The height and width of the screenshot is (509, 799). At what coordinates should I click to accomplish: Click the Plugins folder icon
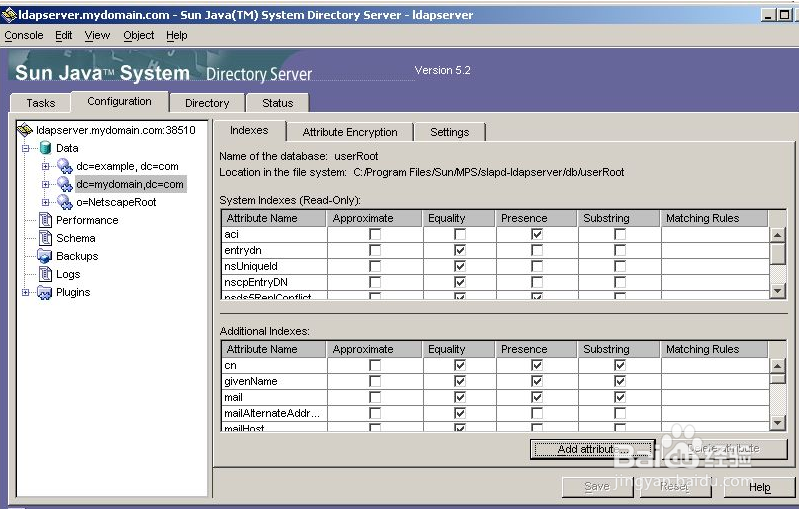[45, 292]
